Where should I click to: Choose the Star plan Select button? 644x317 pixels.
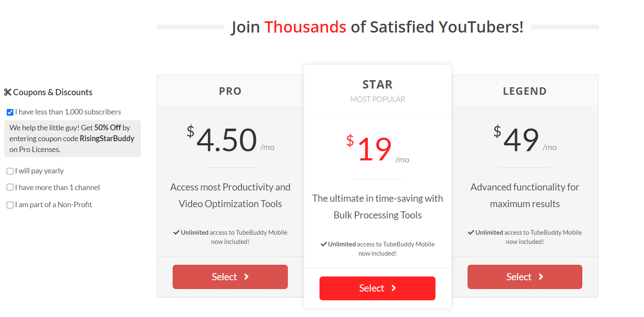pos(377,288)
